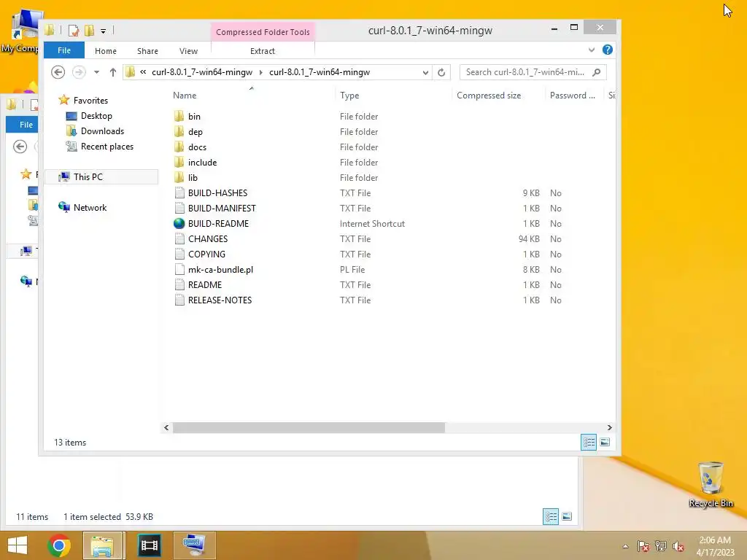This screenshot has height=560, width=747.
Task: Click the breadcrumb arrow between curl folders
Action: coord(261,72)
